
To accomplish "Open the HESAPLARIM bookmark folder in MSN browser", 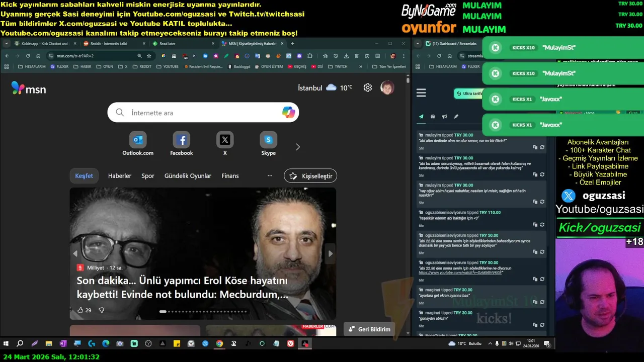I will [31, 66].
